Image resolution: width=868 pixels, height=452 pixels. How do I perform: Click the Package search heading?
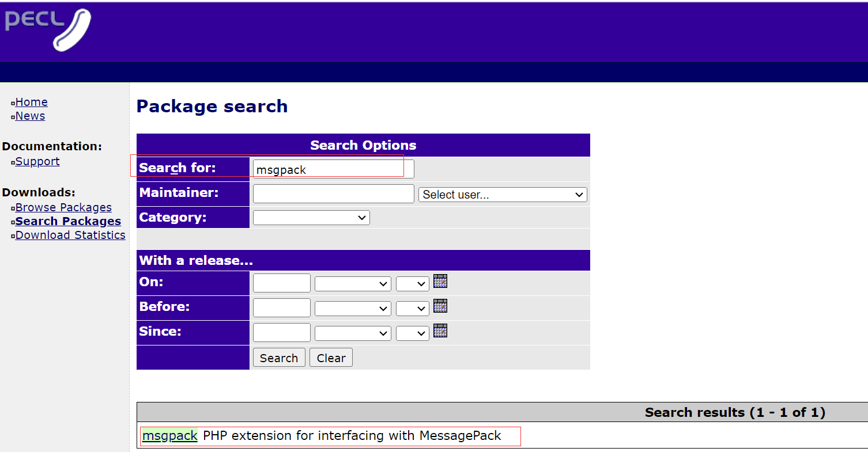click(x=212, y=106)
